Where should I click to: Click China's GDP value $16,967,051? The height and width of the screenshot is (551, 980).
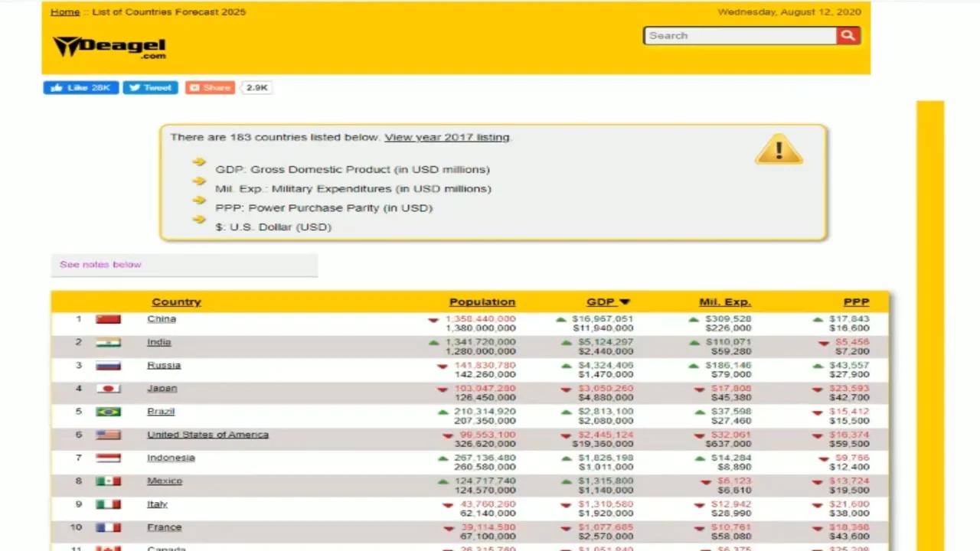[x=603, y=319]
